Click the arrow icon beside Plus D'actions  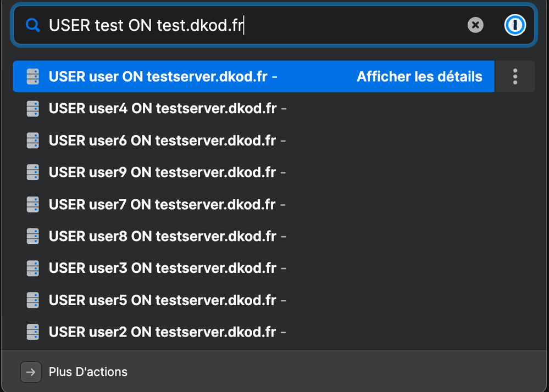[31, 372]
